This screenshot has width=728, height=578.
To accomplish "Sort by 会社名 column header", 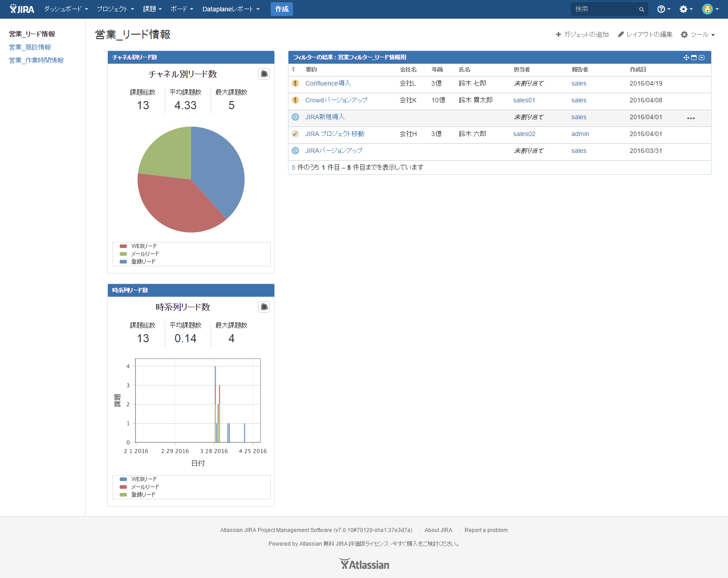I will [x=408, y=70].
